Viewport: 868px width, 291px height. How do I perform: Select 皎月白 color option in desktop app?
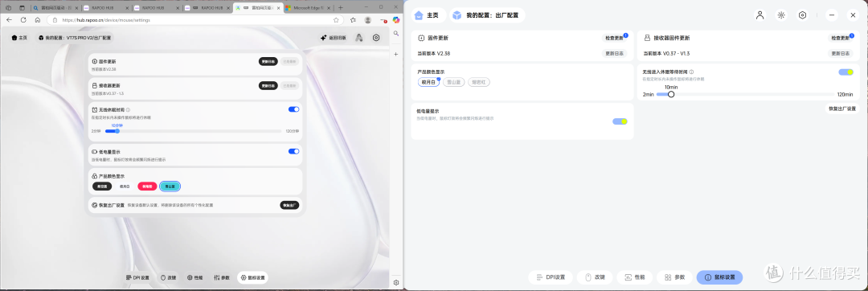click(x=429, y=82)
